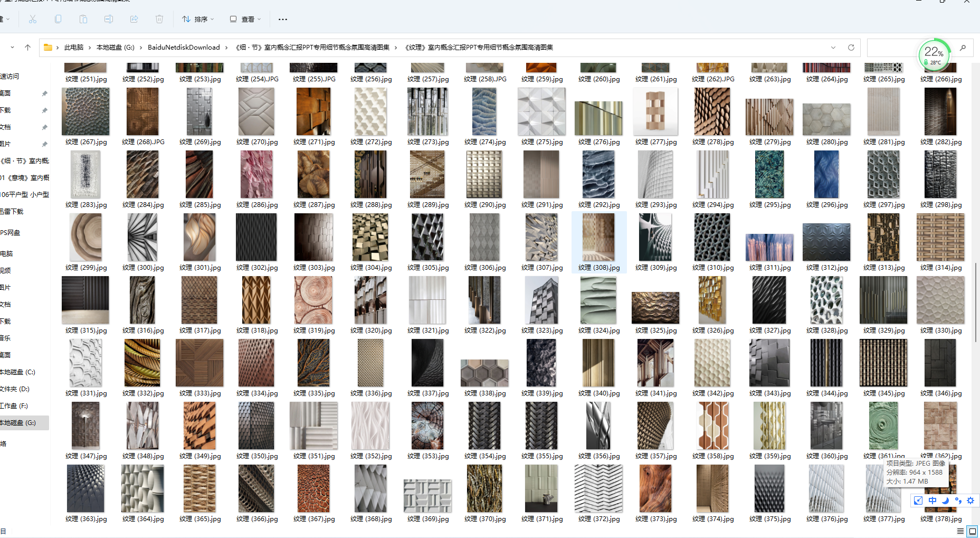Select thumbnail 纹理 (283).jpg
Screen dimensions: 980x538
tap(85, 174)
